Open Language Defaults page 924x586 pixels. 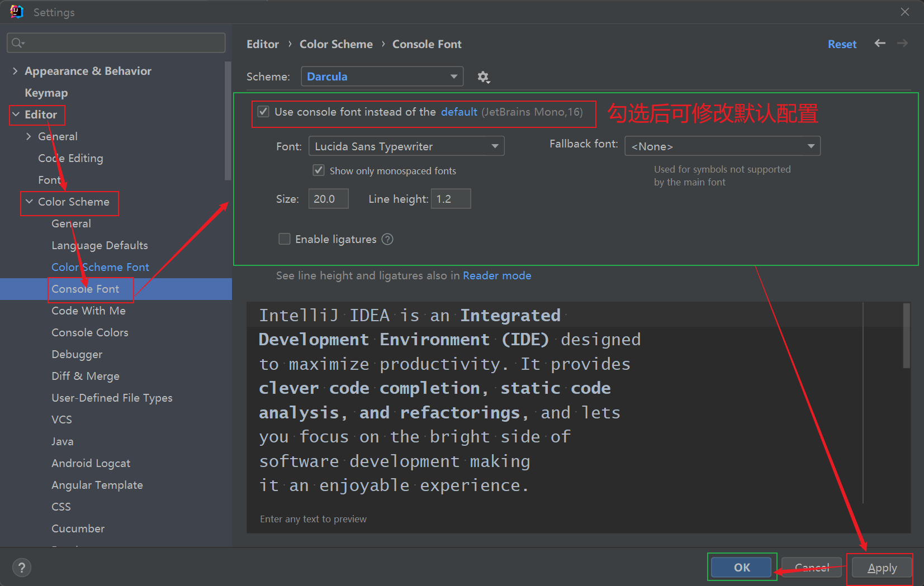tap(99, 245)
